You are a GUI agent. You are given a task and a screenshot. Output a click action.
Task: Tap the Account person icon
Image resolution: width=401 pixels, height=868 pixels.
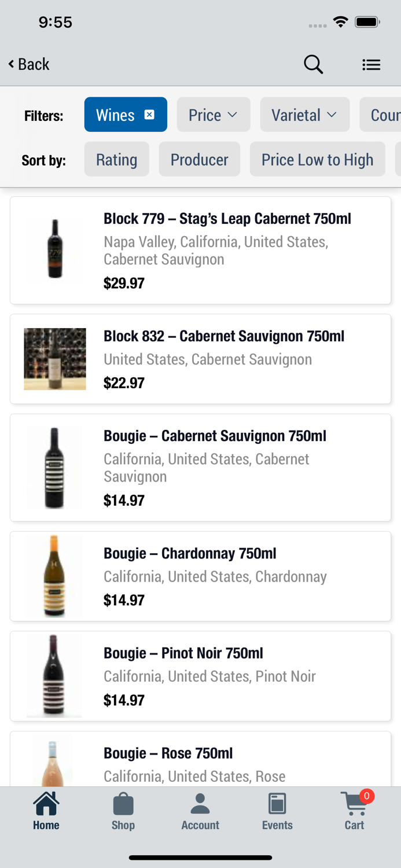click(x=200, y=803)
